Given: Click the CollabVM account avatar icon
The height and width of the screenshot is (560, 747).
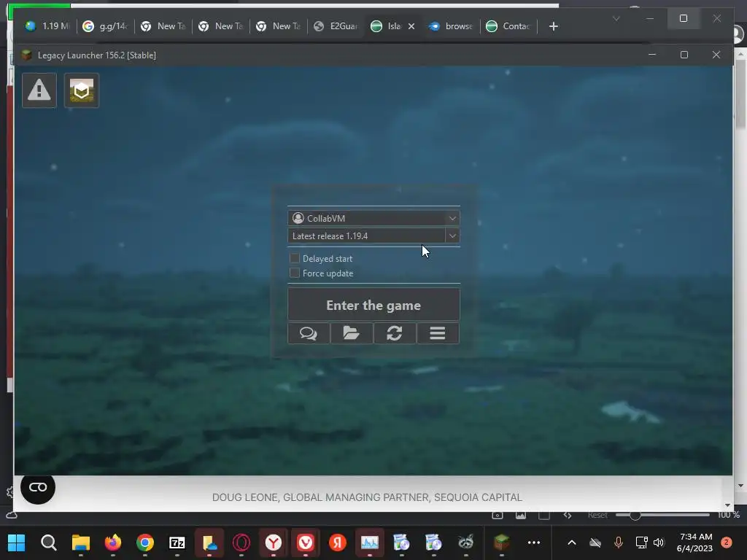Looking at the screenshot, I should pos(298,218).
